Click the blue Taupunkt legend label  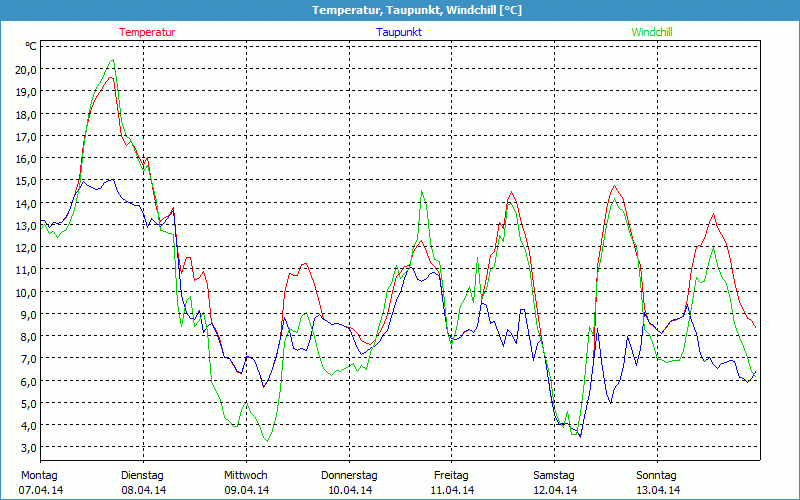pyautogui.click(x=398, y=32)
